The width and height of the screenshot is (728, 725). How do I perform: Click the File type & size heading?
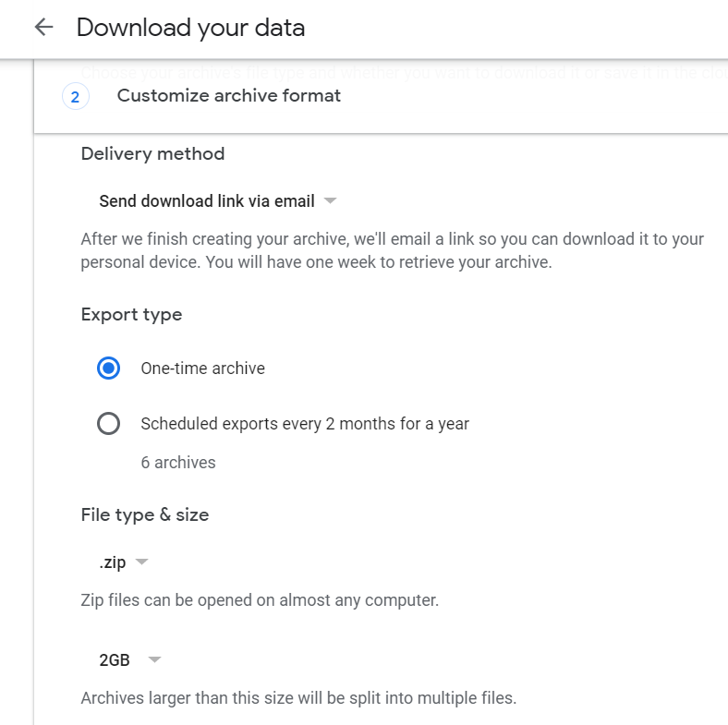[x=145, y=515]
